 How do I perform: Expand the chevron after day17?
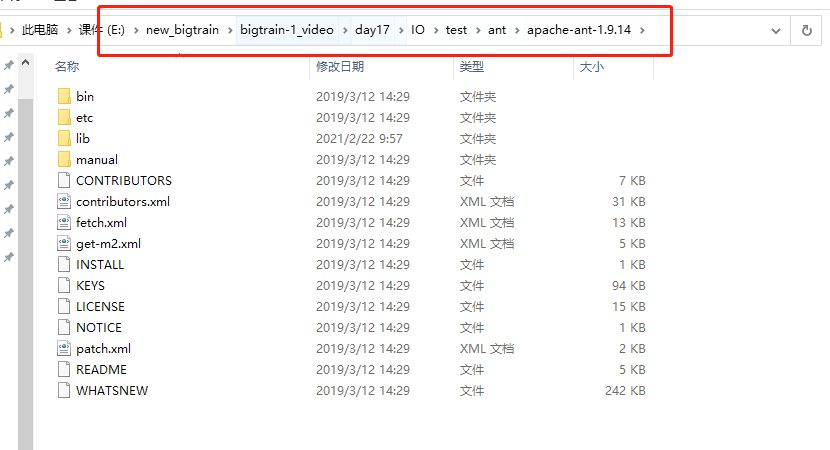[401, 30]
